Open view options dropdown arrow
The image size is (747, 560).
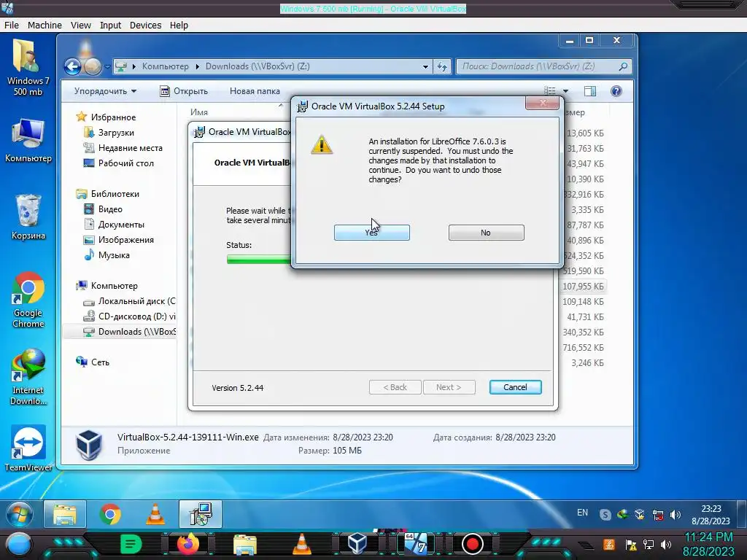tap(565, 91)
